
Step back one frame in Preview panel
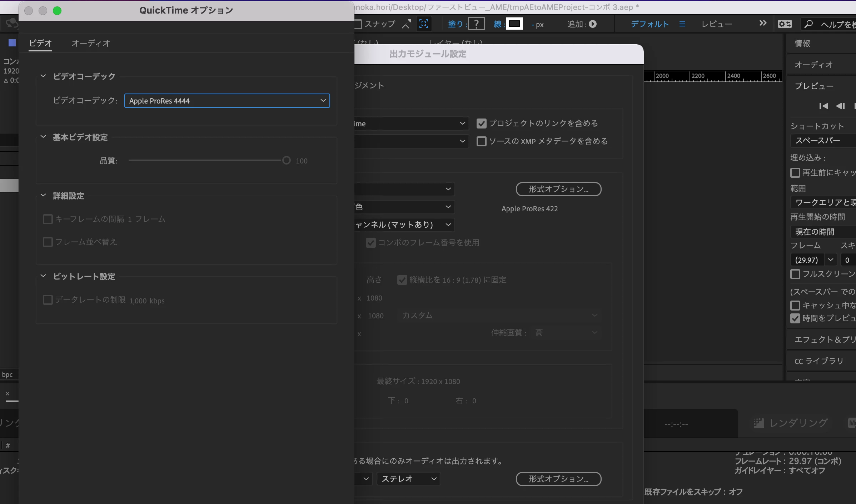coord(840,106)
